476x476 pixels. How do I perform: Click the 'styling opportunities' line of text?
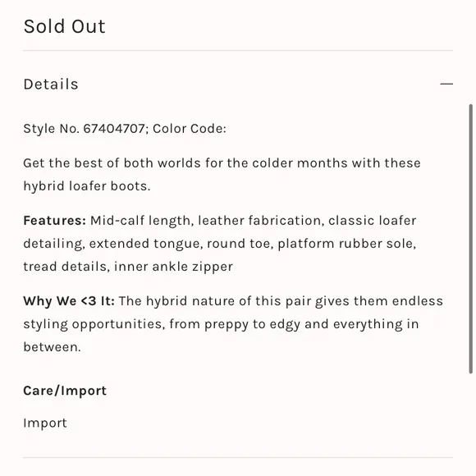tap(94, 324)
